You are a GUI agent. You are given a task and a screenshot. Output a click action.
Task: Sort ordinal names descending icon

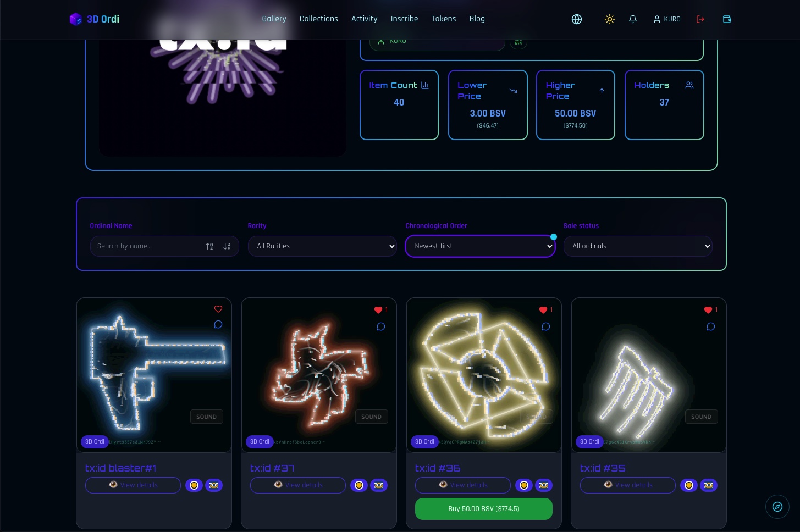click(x=227, y=246)
